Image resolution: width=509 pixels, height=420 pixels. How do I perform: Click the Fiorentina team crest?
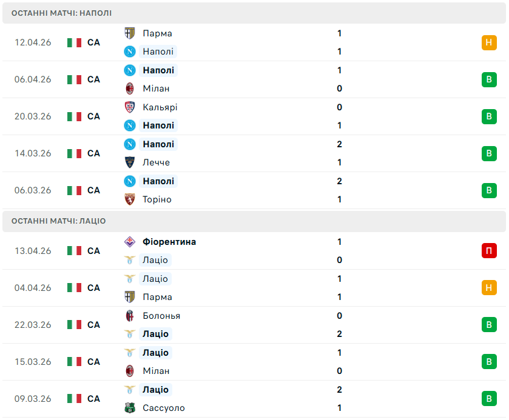(130, 242)
